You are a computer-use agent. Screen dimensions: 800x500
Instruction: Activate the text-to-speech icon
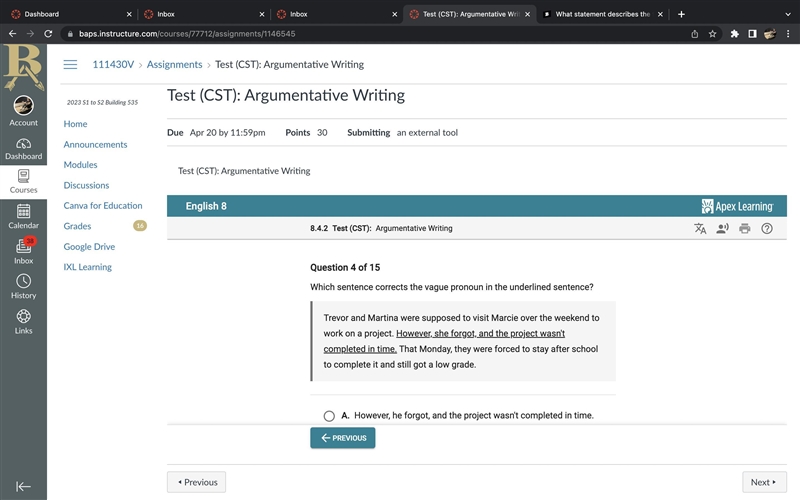(722, 229)
